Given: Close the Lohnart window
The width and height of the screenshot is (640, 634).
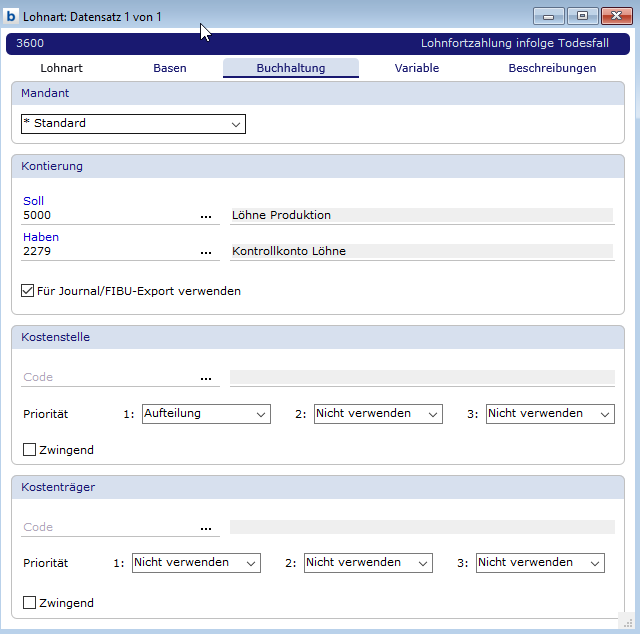Looking at the screenshot, I should [x=615, y=16].
